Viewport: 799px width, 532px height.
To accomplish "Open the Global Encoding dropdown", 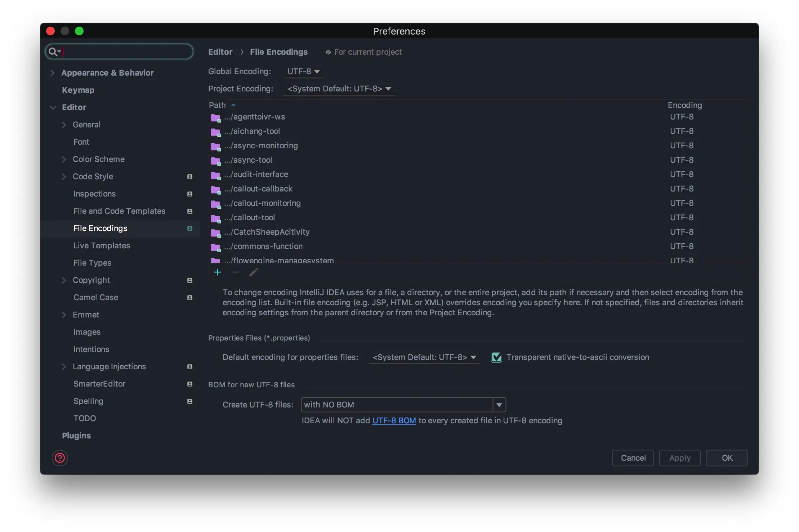I will click(x=303, y=71).
